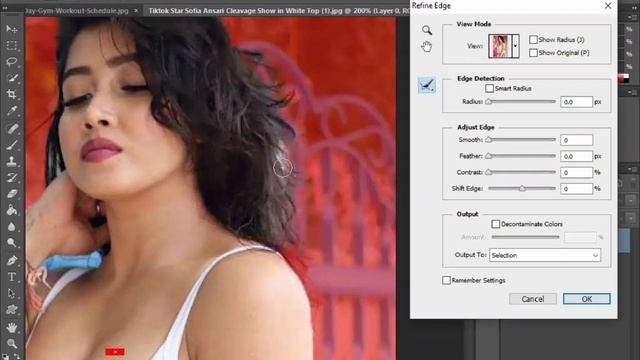
Task: Switch to Jay-Gym-Workout-Schedule.jpg tab
Action: [77, 11]
